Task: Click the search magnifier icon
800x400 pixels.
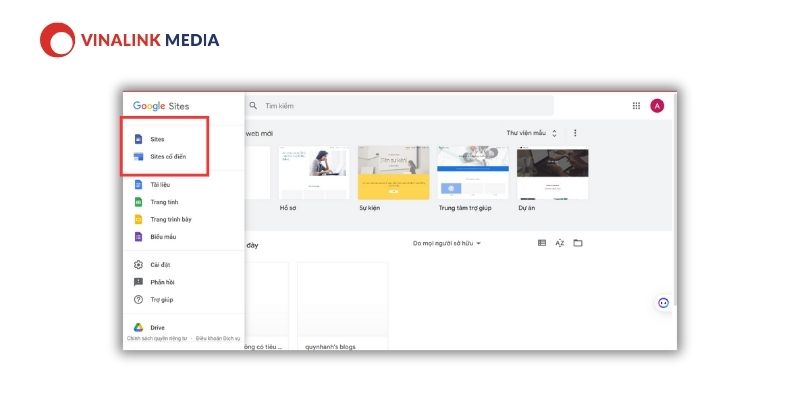Action: coord(253,106)
